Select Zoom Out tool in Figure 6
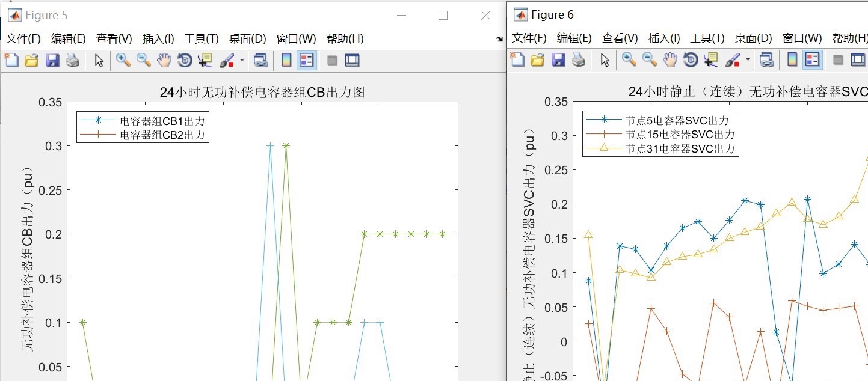This screenshot has width=868, height=381. [649, 60]
